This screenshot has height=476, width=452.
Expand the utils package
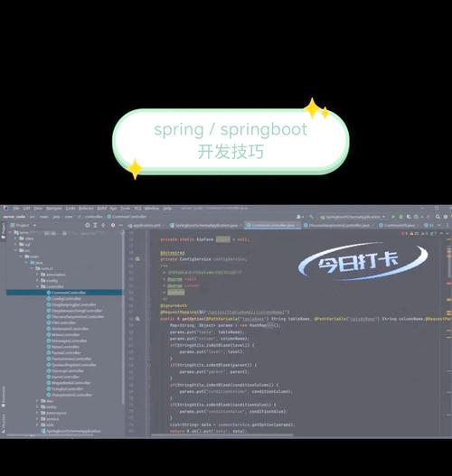coord(37,425)
